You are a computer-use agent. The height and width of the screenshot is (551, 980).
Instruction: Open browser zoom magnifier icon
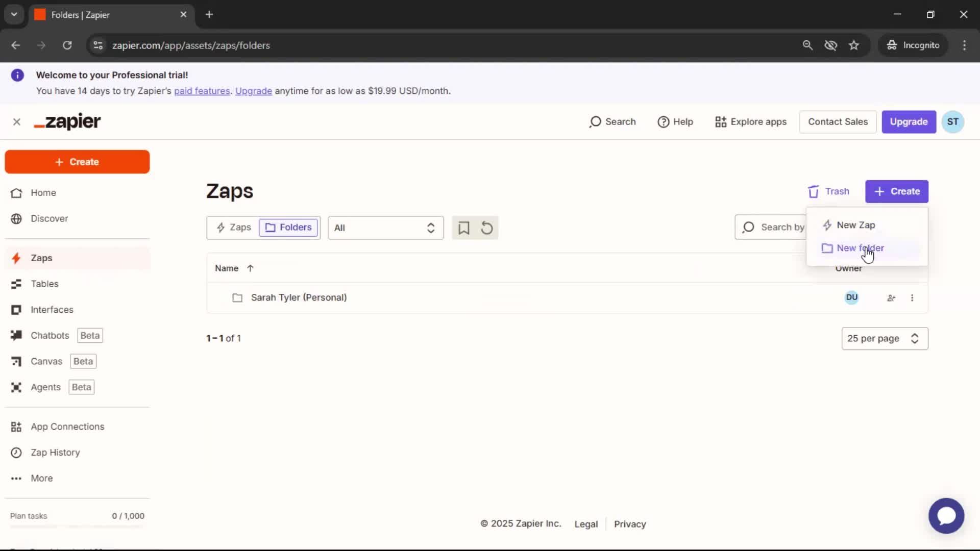click(x=807, y=45)
